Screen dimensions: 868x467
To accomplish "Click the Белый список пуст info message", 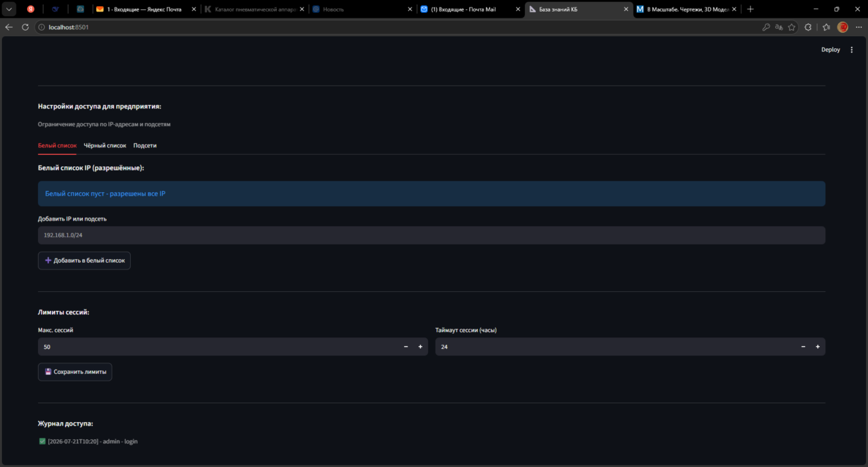I will 431,193.
